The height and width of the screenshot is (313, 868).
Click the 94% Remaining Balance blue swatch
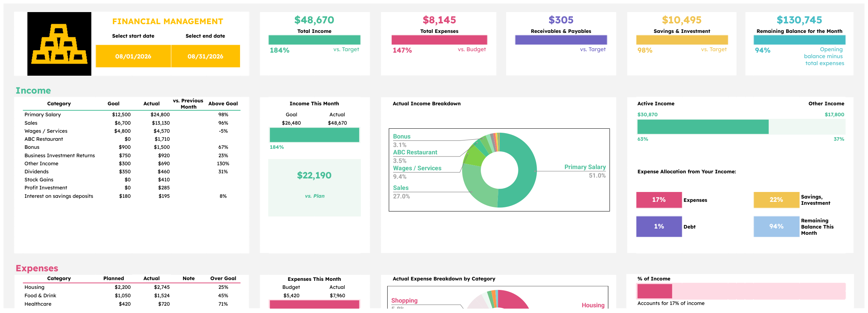(x=776, y=227)
